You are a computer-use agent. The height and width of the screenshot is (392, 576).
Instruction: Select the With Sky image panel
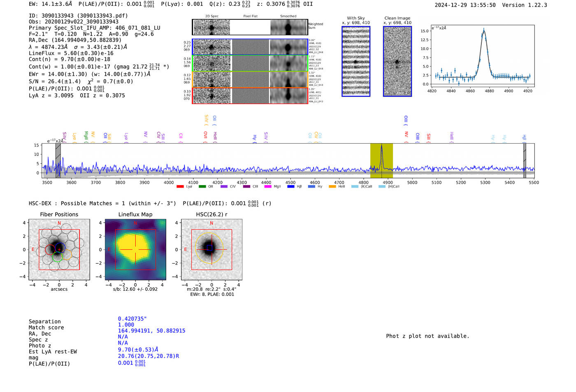pos(356,61)
